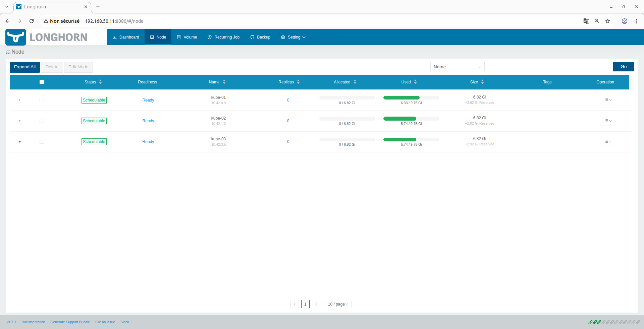The width and height of the screenshot is (644, 329).
Task: Click the bookmark star icon
Action: (608, 21)
